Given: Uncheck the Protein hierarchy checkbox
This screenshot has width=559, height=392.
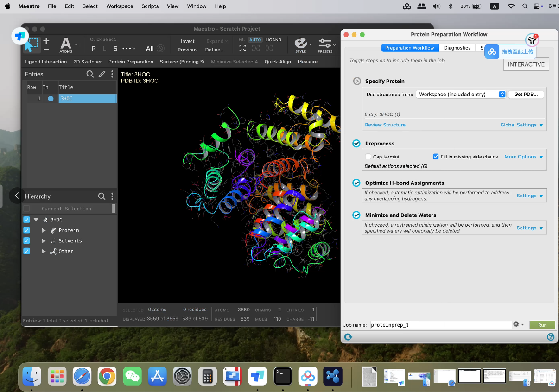Looking at the screenshot, I should point(26,230).
